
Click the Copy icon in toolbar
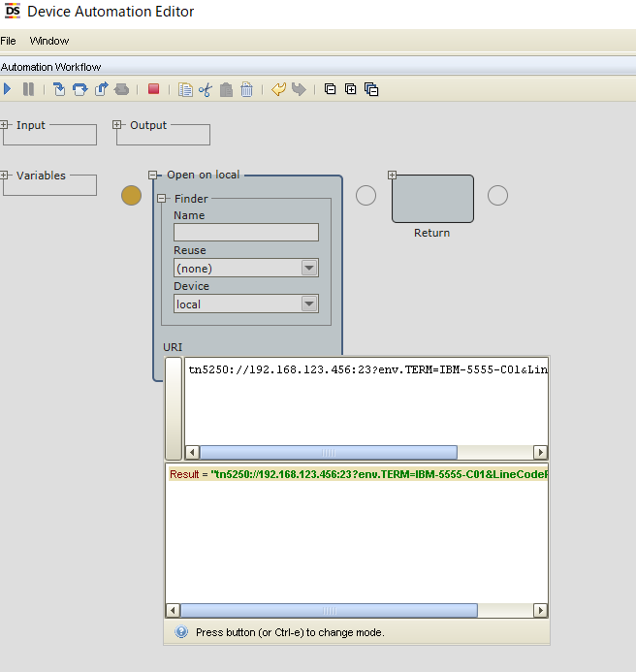click(x=185, y=89)
